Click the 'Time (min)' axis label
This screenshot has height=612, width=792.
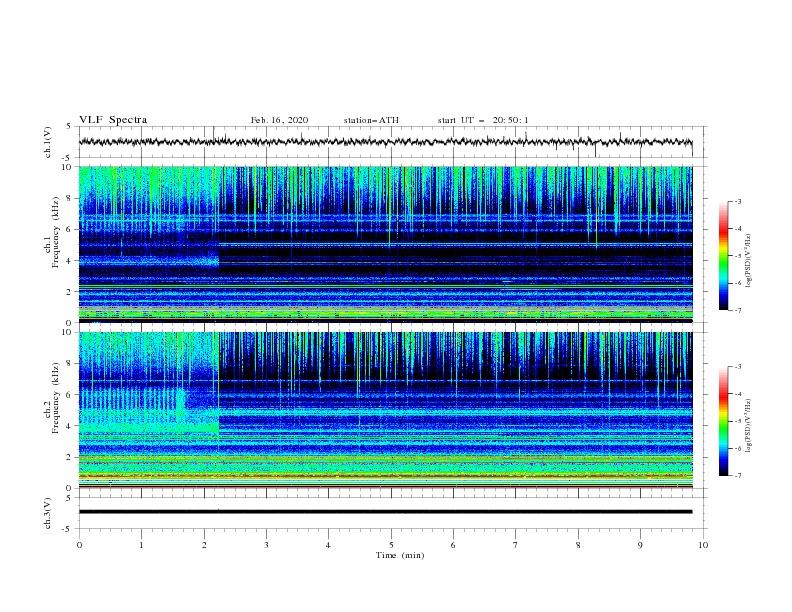400,555
